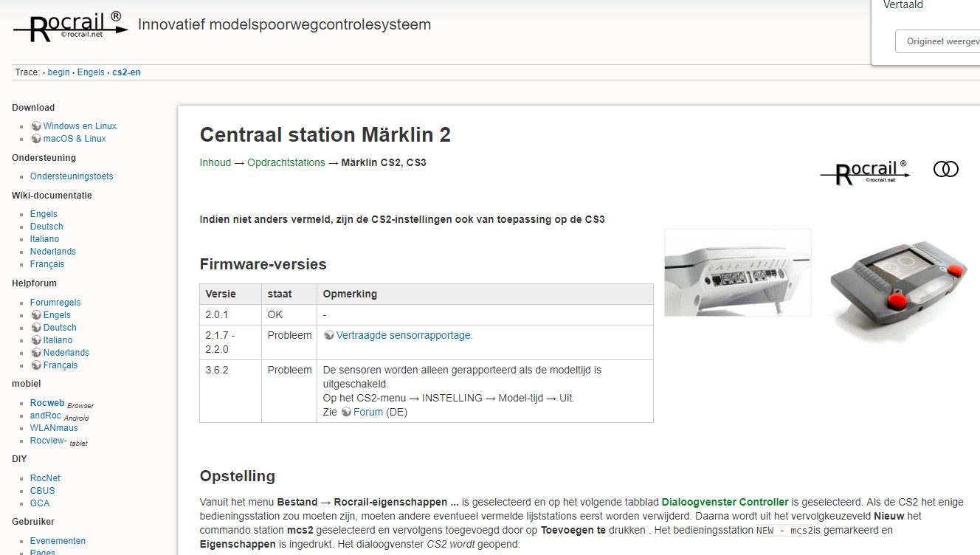The height and width of the screenshot is (555, 980).
Task: Open Engels in the trace breadcrumb
Action: tap(91, 72)
